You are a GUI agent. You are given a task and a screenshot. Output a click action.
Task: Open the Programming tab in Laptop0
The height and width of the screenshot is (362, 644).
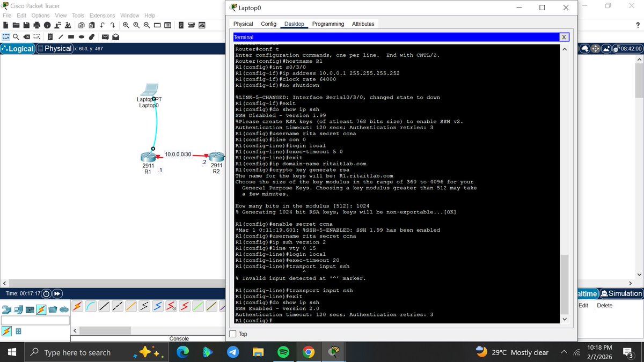(x=328, y=24)
